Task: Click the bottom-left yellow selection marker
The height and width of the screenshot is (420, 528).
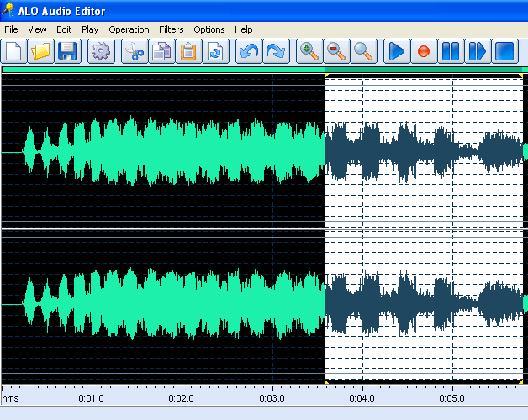Action: (x=326, y=381)
